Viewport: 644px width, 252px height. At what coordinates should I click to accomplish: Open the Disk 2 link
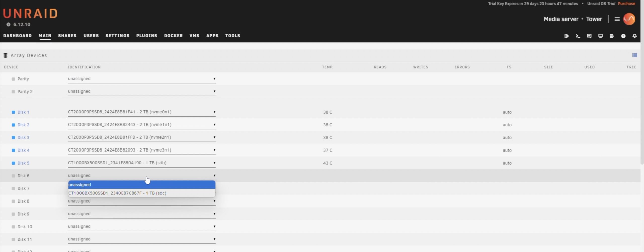click(x=23, y=125)
